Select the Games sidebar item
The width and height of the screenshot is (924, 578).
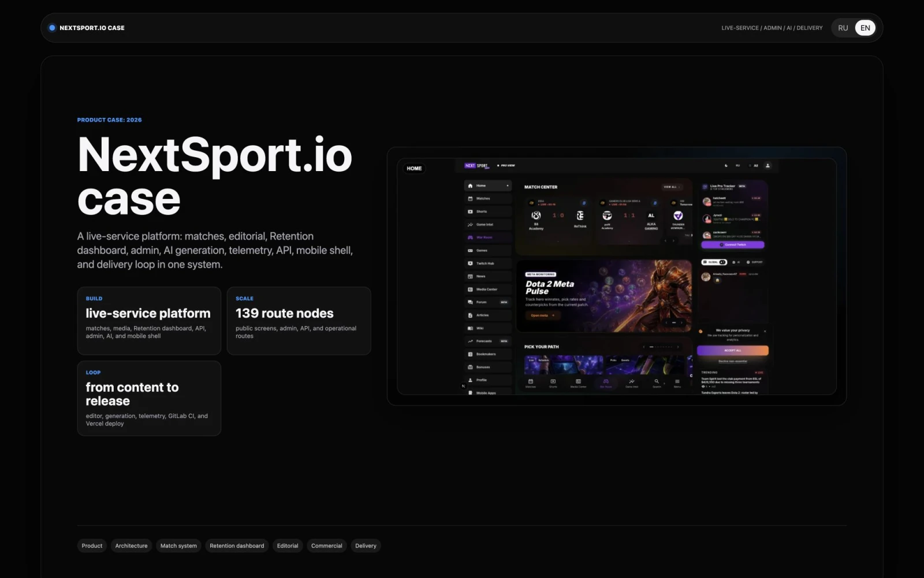pos(487,250)
